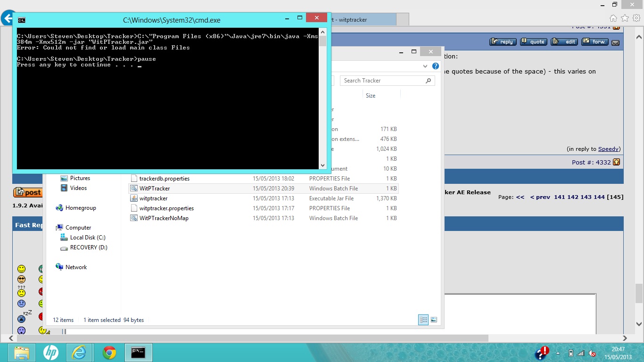Screen dimensions: 644x362
Task: Click the Explorer help question mark icon
Action: click(x=436, y=66)
